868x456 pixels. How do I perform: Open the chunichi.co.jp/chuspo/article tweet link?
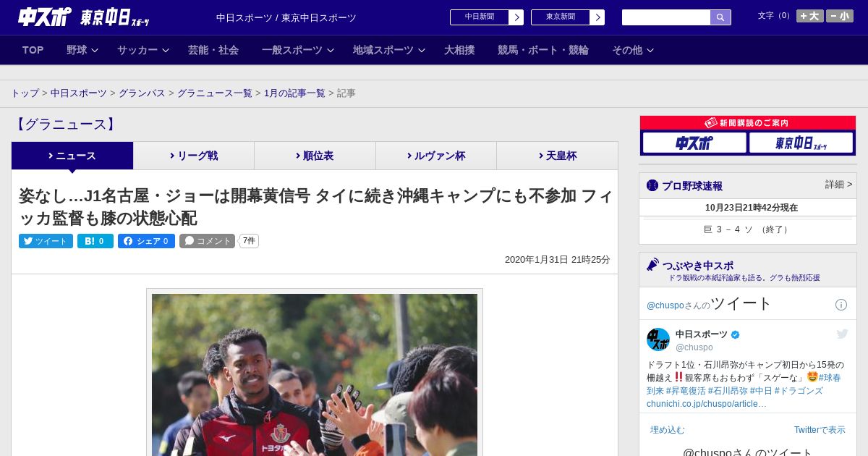click(707, 404)
